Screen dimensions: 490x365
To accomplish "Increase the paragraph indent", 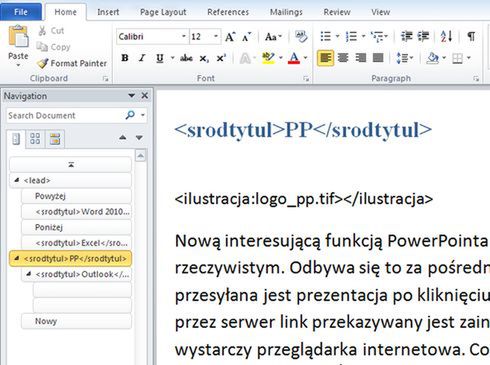I will (424, 36).
